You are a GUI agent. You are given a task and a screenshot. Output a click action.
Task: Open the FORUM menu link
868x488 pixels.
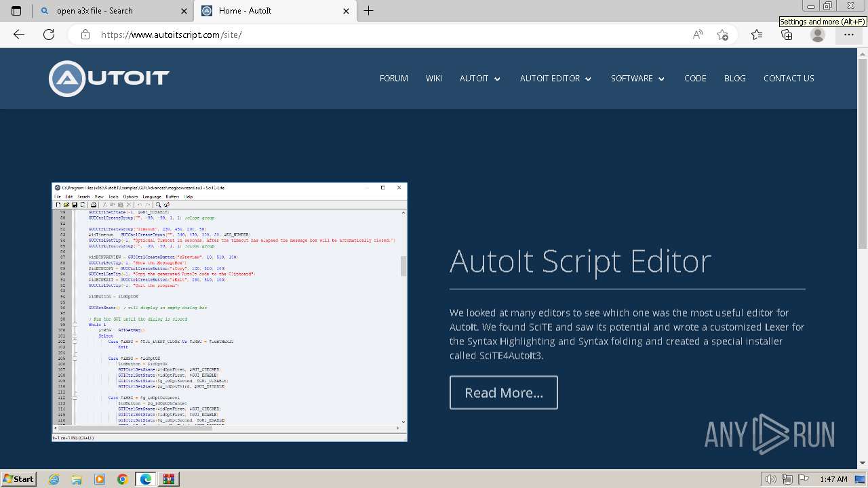click(394, 79)
